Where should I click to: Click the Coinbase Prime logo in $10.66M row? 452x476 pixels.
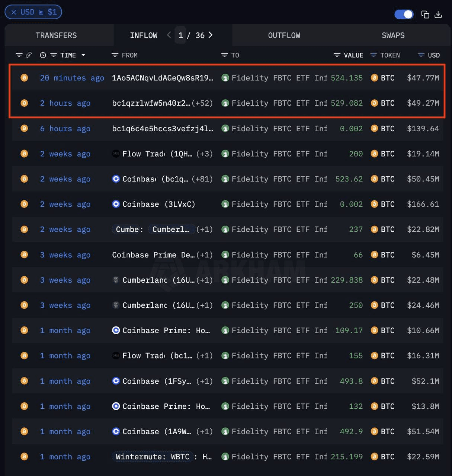point(116,330)
